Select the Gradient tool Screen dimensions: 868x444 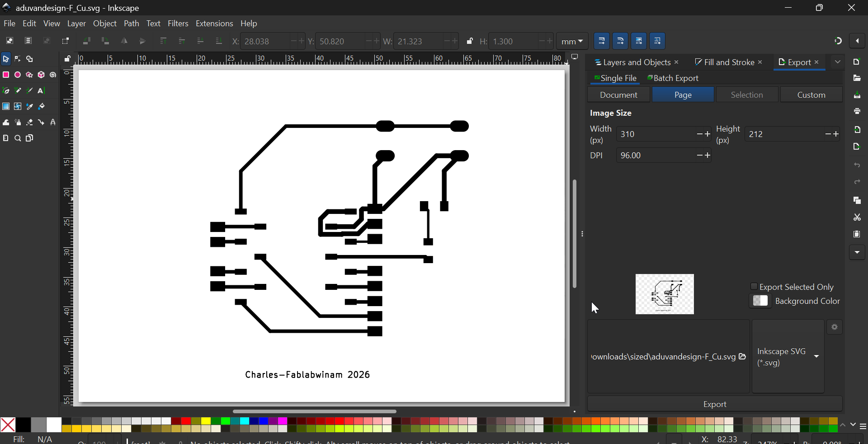[x=6, y=107]
